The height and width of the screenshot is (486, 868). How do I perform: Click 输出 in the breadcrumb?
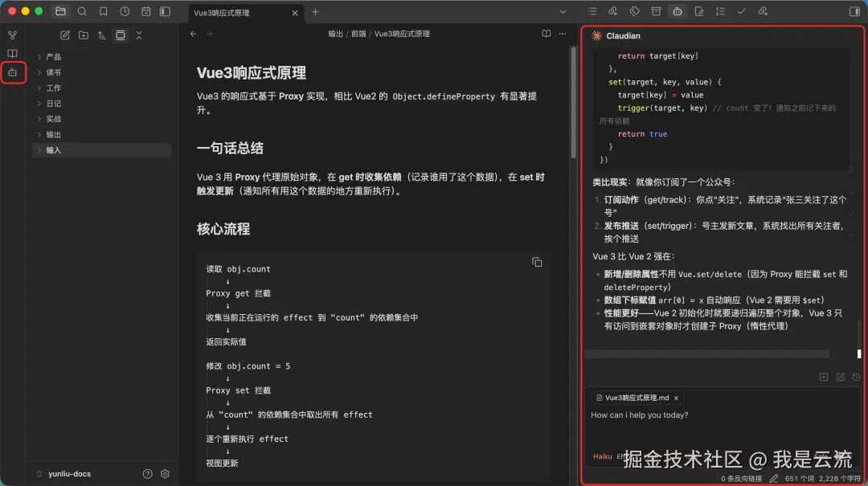point(335,34)
